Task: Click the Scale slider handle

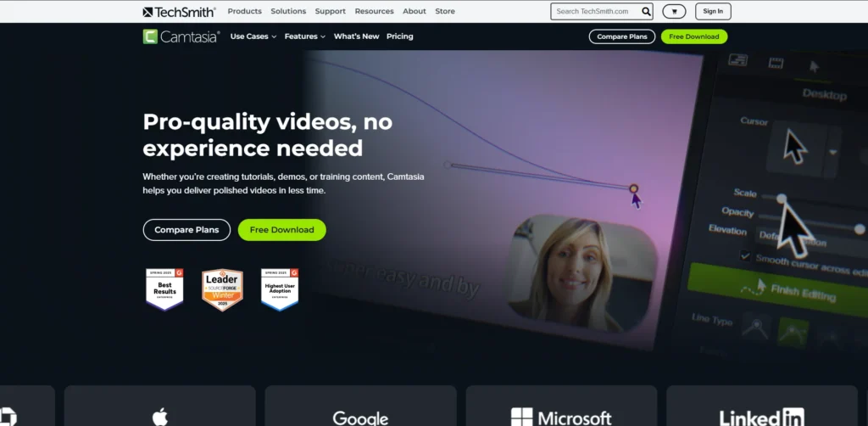Action: pos(781,199)
